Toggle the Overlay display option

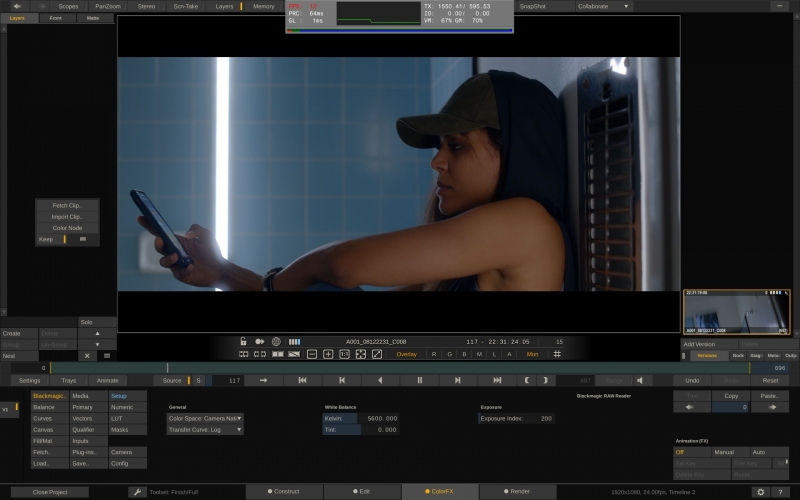[x=406, y=354]
